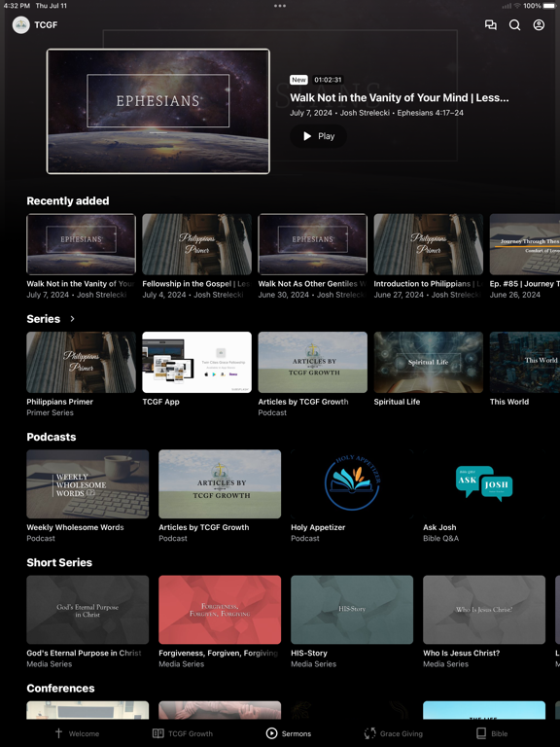
Task: Open the Bible tab
Action: coord(492,733)
